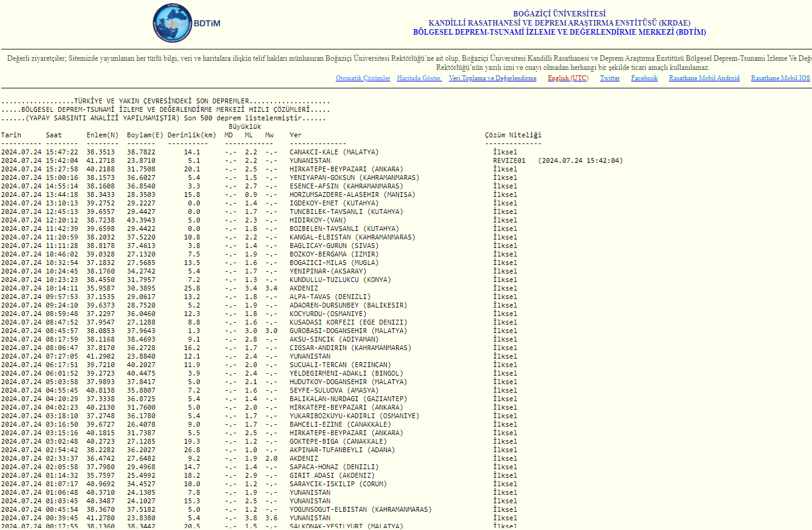Viewport: 812px width, 530px height.
Task: Click KUSADASI KORFEZI (EGE DENIZI) entry
Action: [349, 322]
